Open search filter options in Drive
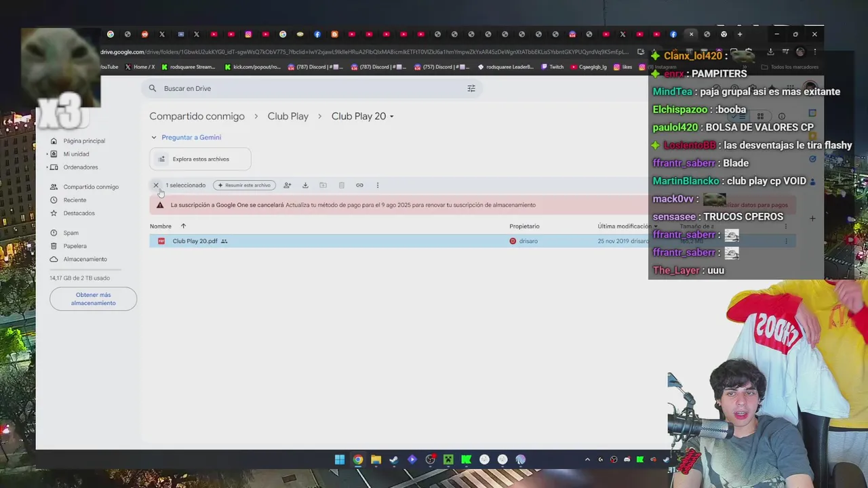 (x=471, y=88)
